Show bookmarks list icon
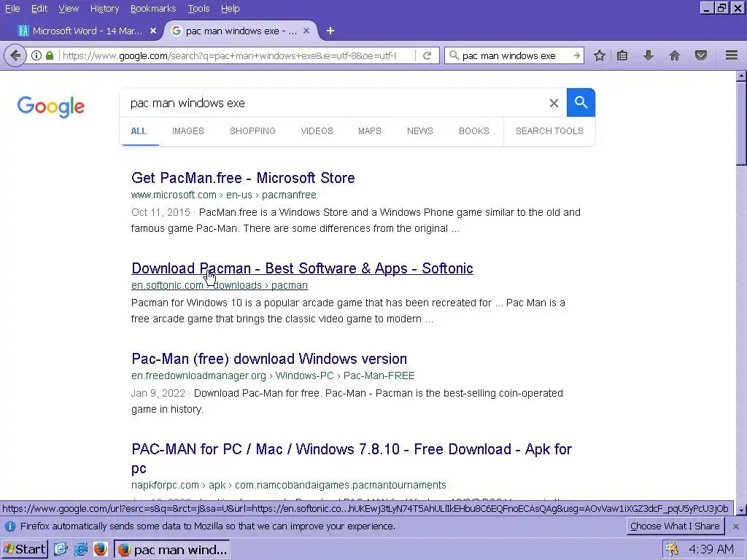The height and width of the screenshot is (560, 747). (x=622, y=55)
